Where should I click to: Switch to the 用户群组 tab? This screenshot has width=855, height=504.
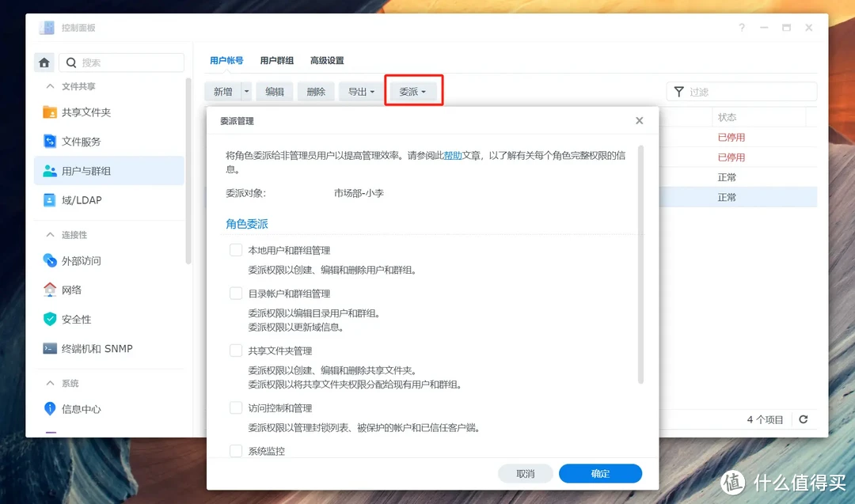pos(275,60)
